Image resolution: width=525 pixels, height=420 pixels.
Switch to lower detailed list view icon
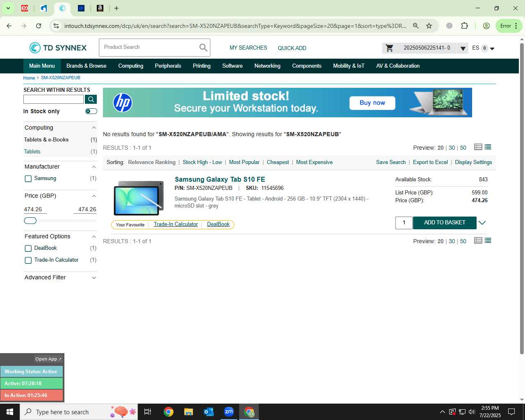[478, 240]
